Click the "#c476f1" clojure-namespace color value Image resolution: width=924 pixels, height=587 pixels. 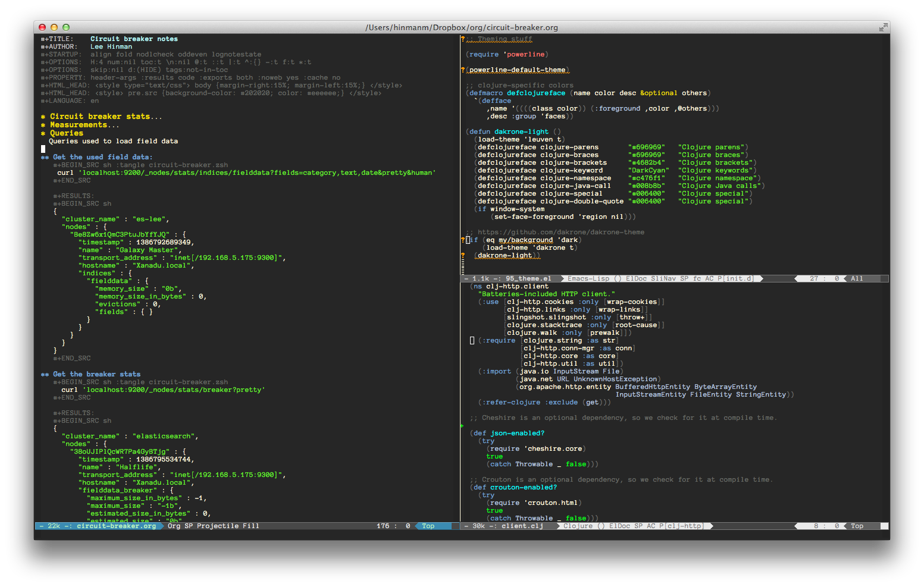(646, 178)
